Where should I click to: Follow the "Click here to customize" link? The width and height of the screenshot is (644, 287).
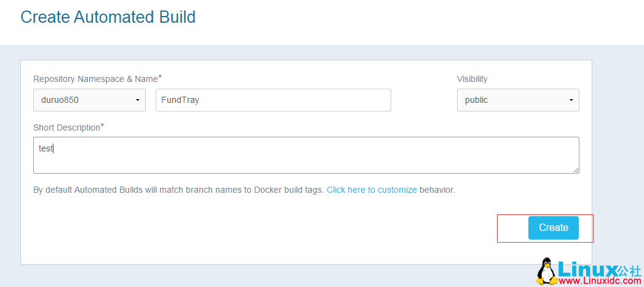[372, 190]
